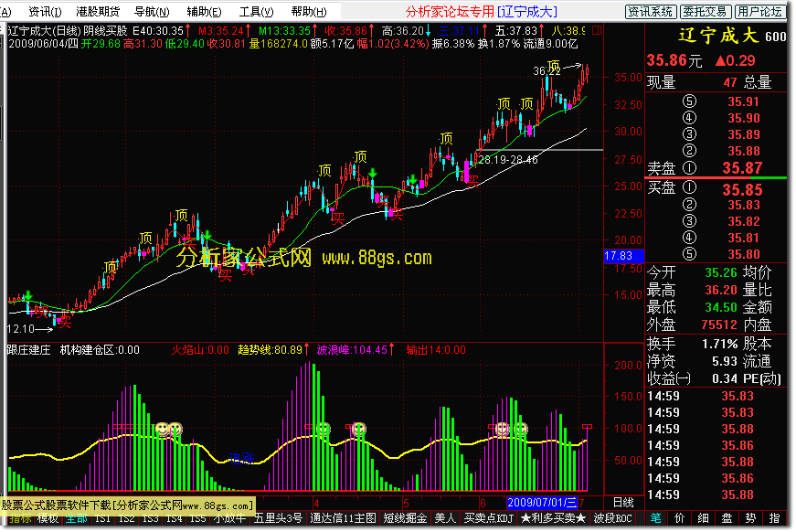Click the blue 追涨 marker in indicator pane
796x532 pixels.
[x=240, y=458]
